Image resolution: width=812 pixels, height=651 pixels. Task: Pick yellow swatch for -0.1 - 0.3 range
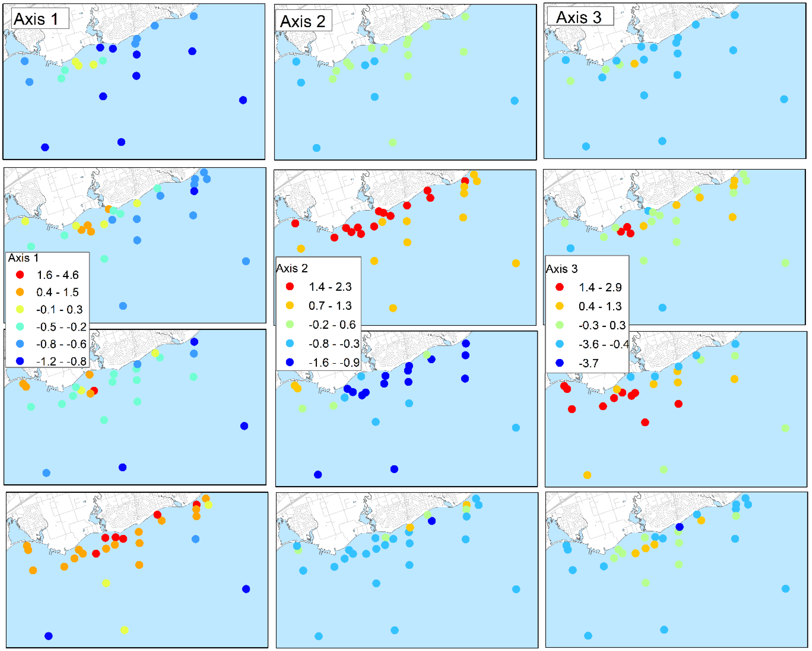tap(20, 309)
